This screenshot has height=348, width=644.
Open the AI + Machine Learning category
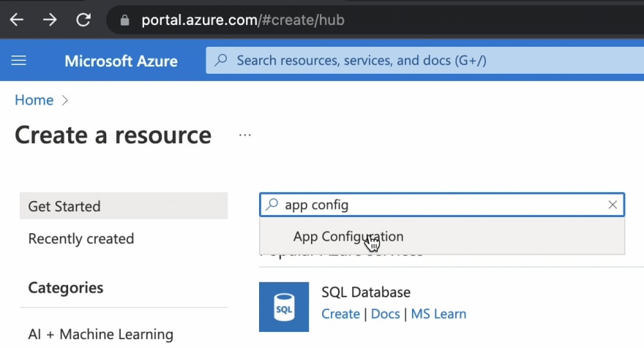tap(101, 334)
